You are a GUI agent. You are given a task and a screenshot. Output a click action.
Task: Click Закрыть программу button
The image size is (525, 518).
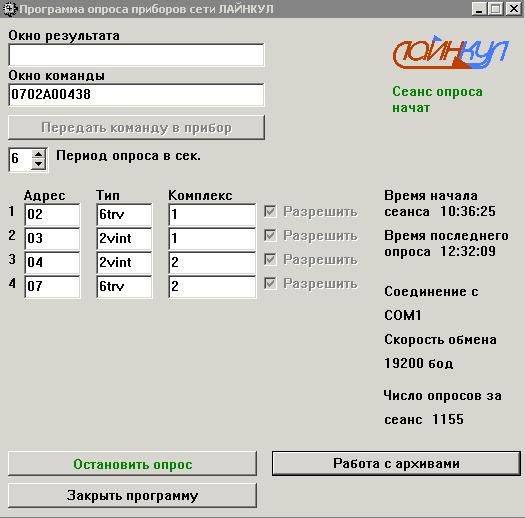tap(133, 495)
